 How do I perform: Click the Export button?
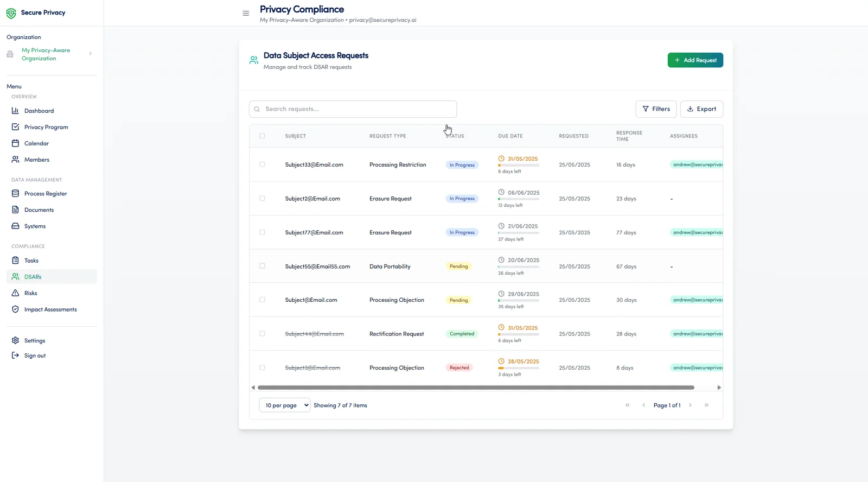(701, 109)
